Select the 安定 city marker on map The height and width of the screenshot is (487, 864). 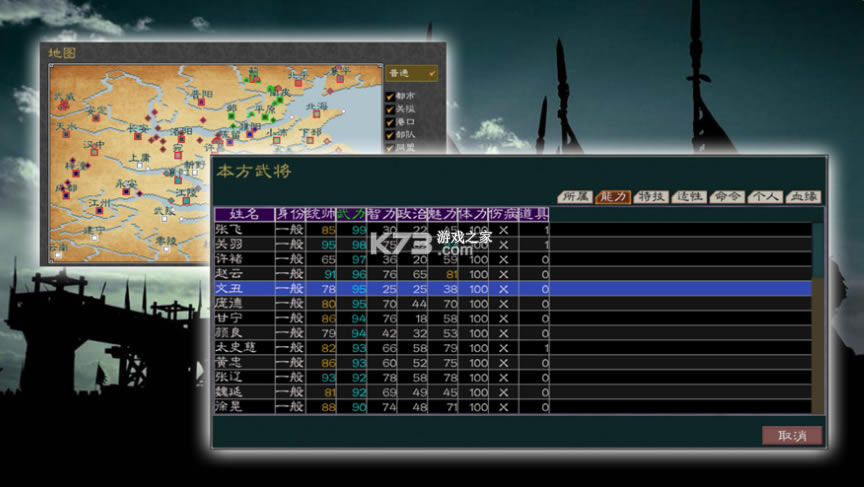click(97, 116)
